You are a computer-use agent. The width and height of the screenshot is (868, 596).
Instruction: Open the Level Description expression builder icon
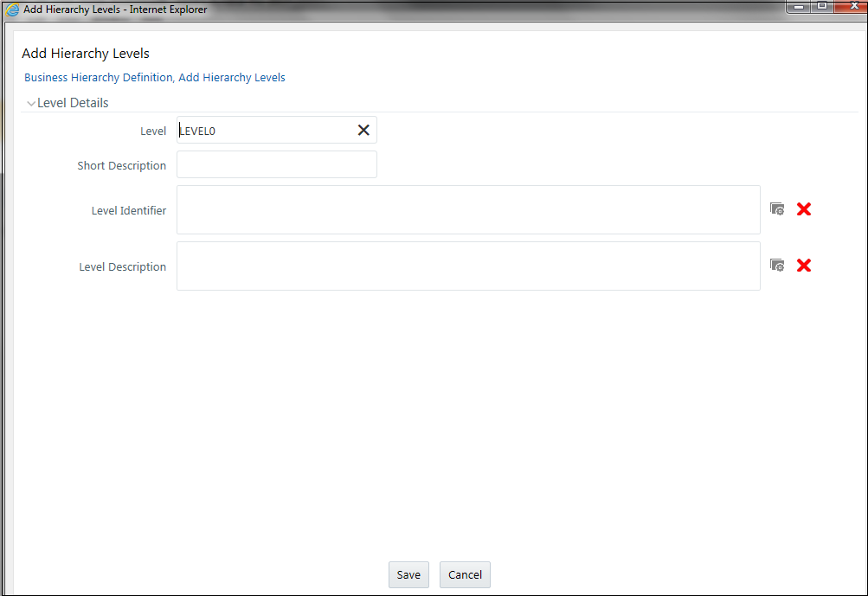(777, 266)
